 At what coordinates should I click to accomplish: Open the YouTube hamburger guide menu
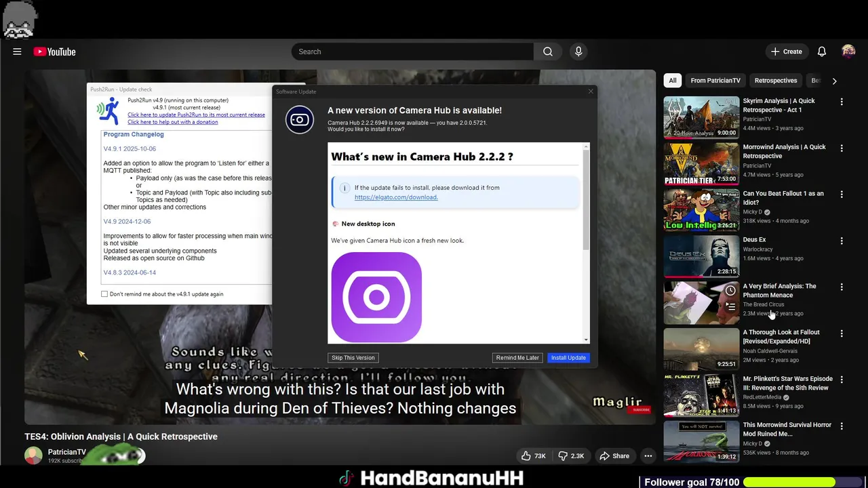[17, 52]
